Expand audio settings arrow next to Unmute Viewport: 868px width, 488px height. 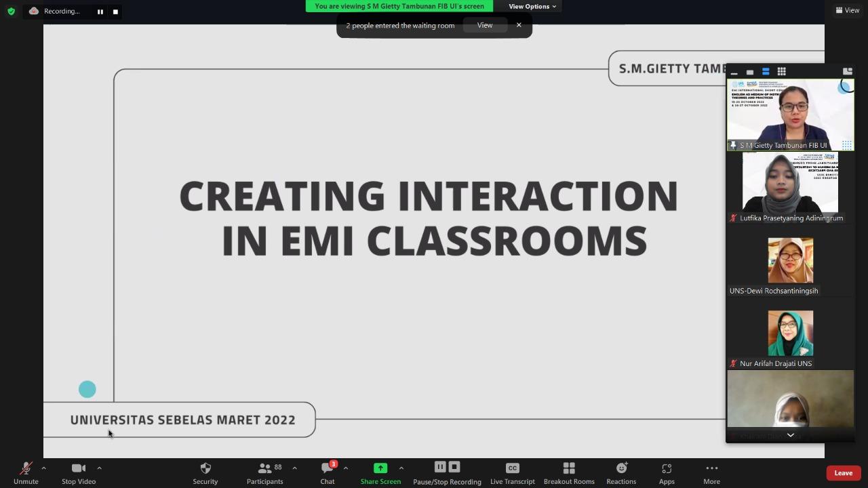coord(43,468)
